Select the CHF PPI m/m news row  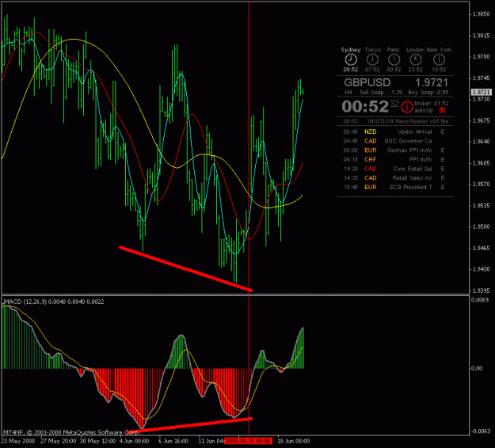(x=394, y=160)
